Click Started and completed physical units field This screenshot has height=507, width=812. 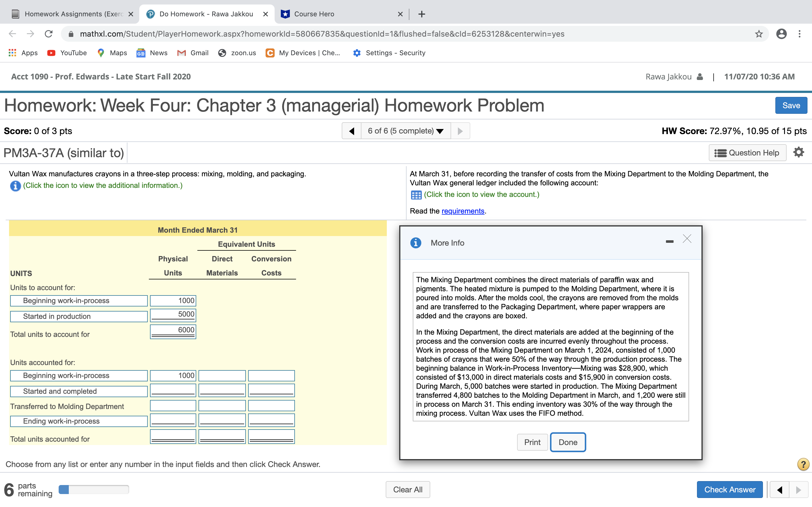tap(173, 391)
